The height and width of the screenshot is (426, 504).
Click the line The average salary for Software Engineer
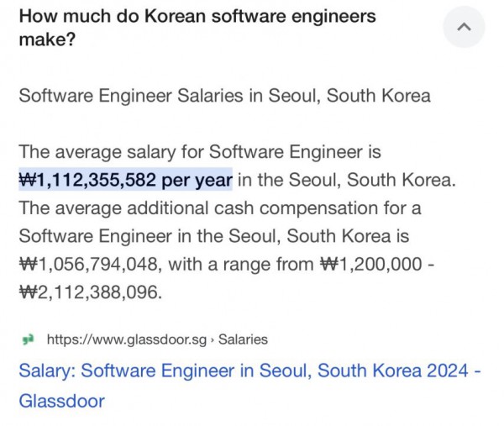[200, 152]
